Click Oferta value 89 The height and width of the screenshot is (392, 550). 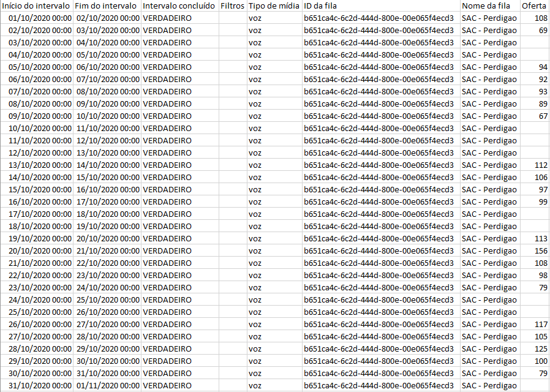535,104
